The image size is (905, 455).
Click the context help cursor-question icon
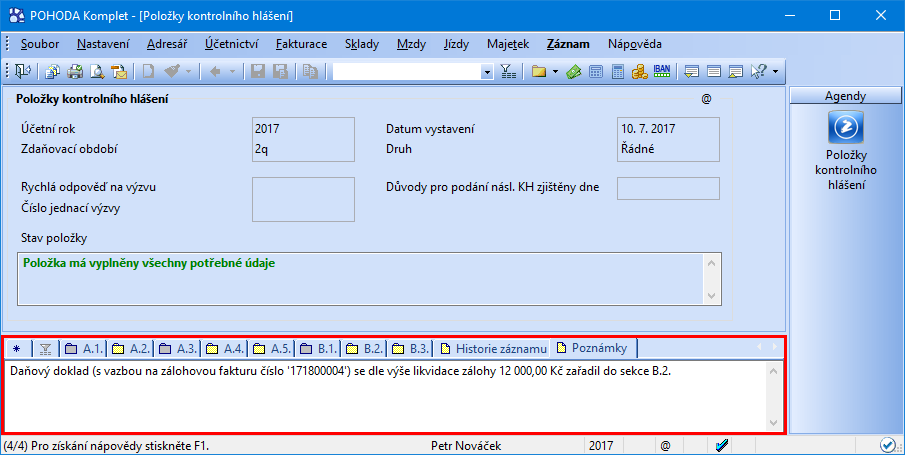tap(758, 72)
